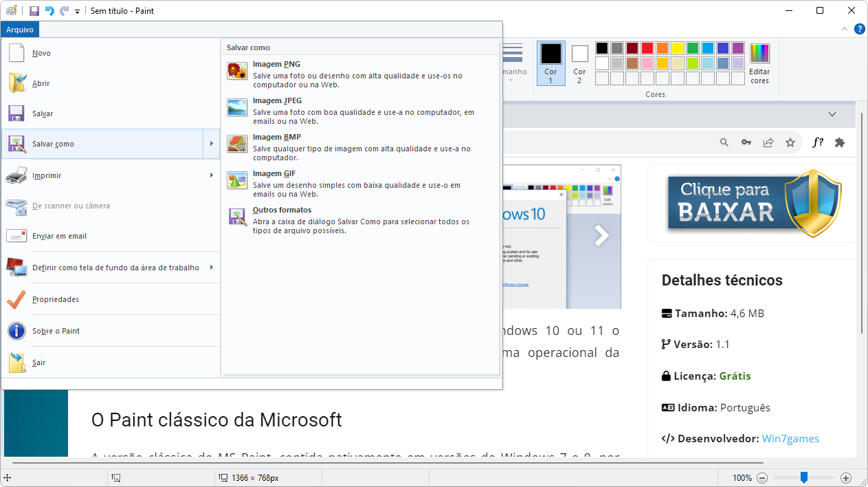Click next arrow on the screenshot carousel
Viewport: 868px width, 487px height.
click(x=602, y=236)
